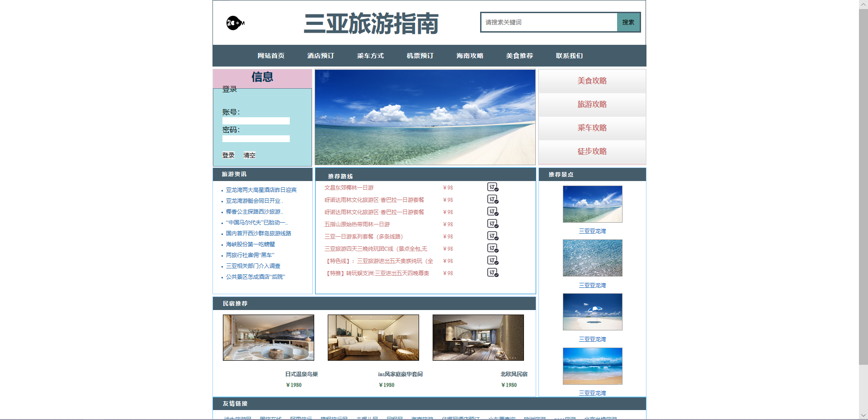Click the 登录 button in login form
The width and height of the screenshot is (868, 420).
click(x=228, y=155)
